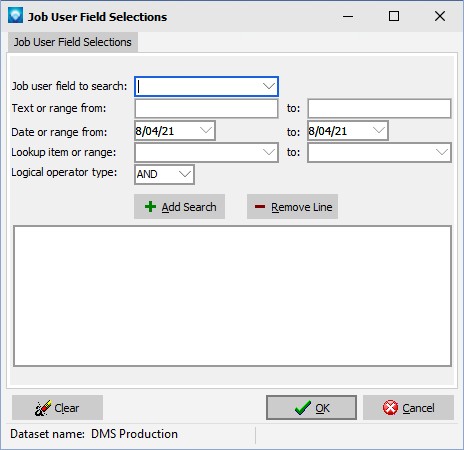Click the red minus Remove Line icon

(260, 207)
